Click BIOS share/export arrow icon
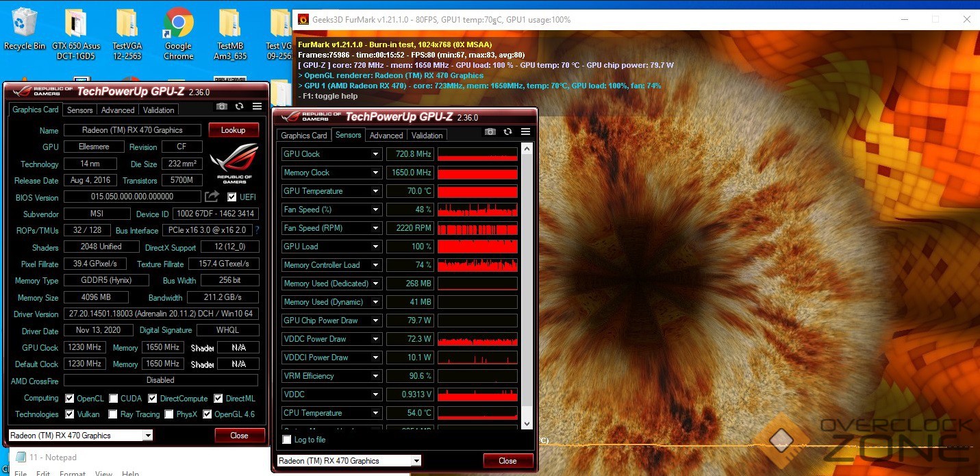Screen dimensions: 980x476 [212, 197]
